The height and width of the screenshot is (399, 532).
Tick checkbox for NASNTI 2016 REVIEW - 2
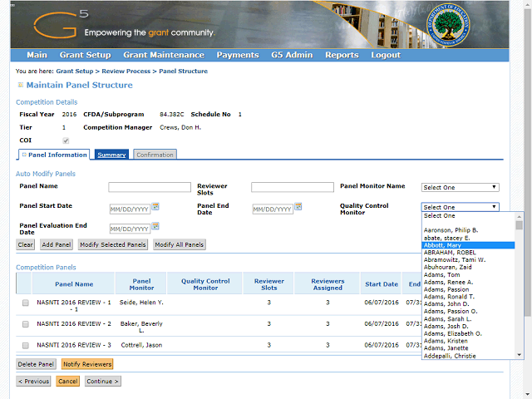coord(26,324)
